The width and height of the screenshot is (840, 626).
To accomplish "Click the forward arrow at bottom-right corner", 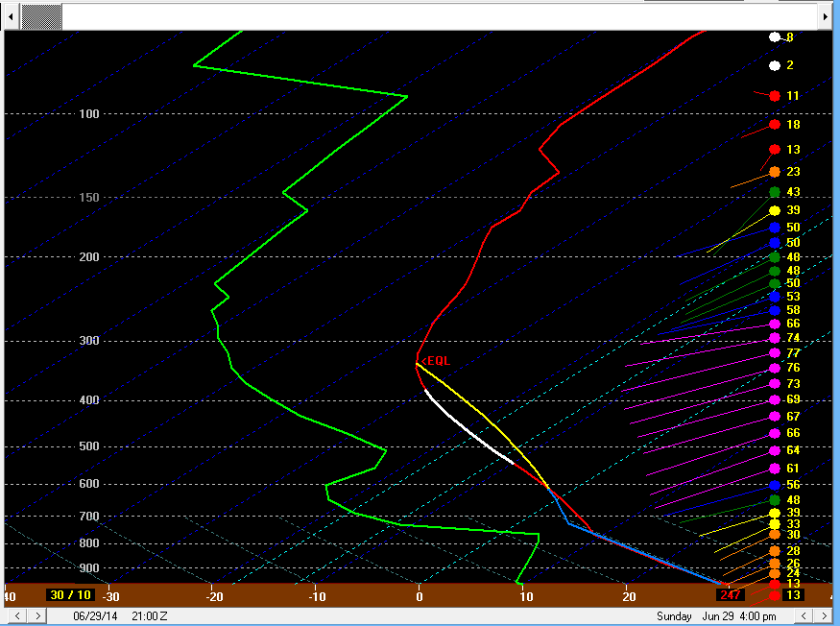I will pos(823,615).
